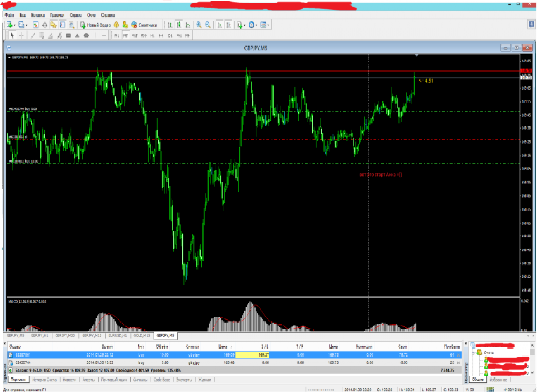Select the arrow cursor tool

pos(12,35)
